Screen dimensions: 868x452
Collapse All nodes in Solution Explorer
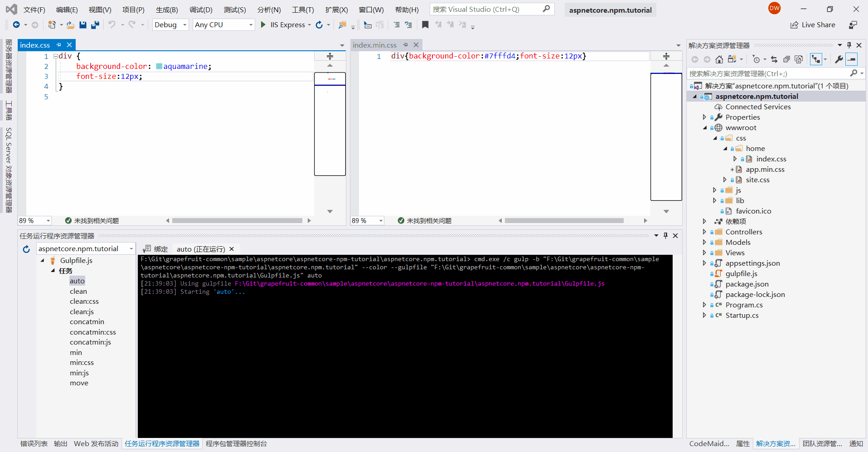(x=786, y=59)
